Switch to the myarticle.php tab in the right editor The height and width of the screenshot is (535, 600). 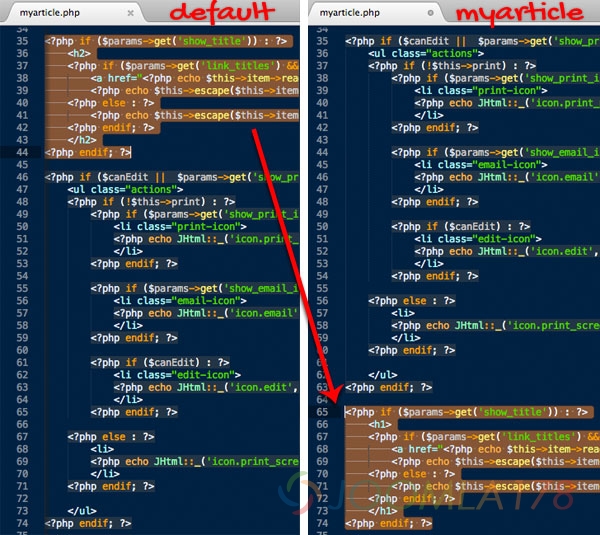(350, 13)
